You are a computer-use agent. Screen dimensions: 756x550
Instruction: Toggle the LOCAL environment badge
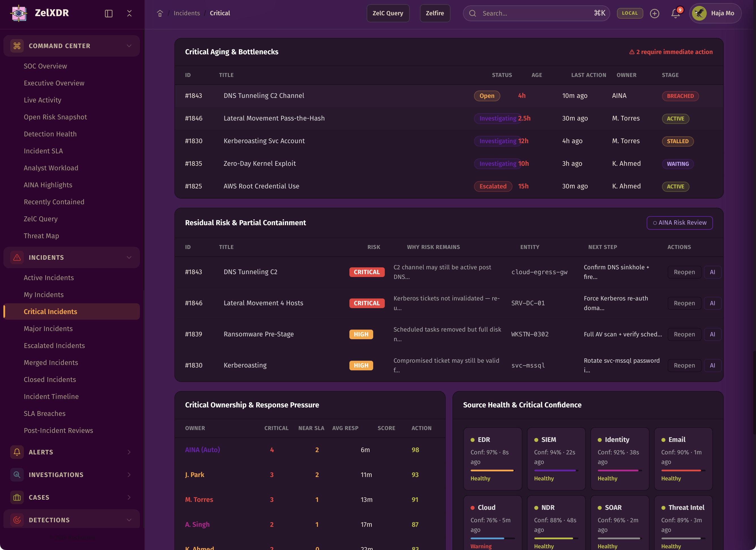(630, 13)
